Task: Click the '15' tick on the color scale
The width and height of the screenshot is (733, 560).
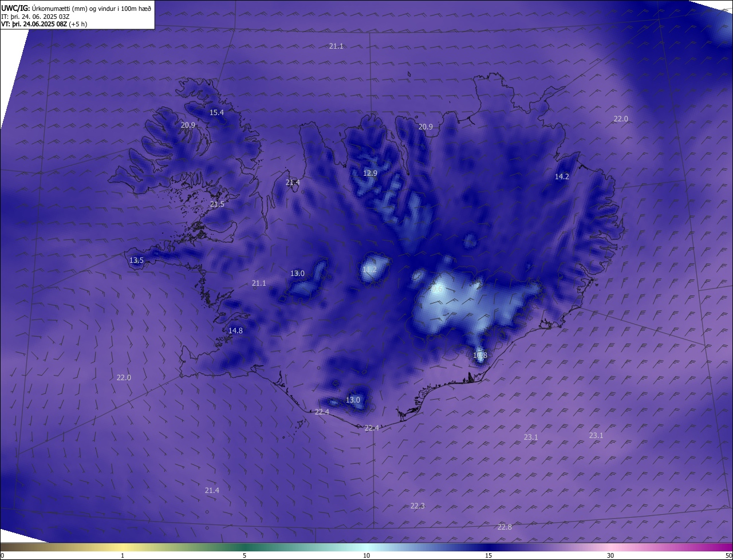Action: tap(488, 555)
